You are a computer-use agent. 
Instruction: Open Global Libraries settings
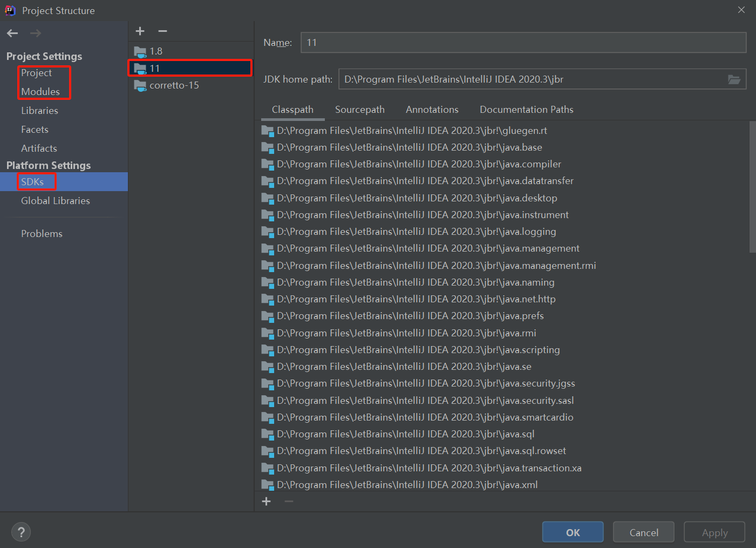tap(56, 201)
